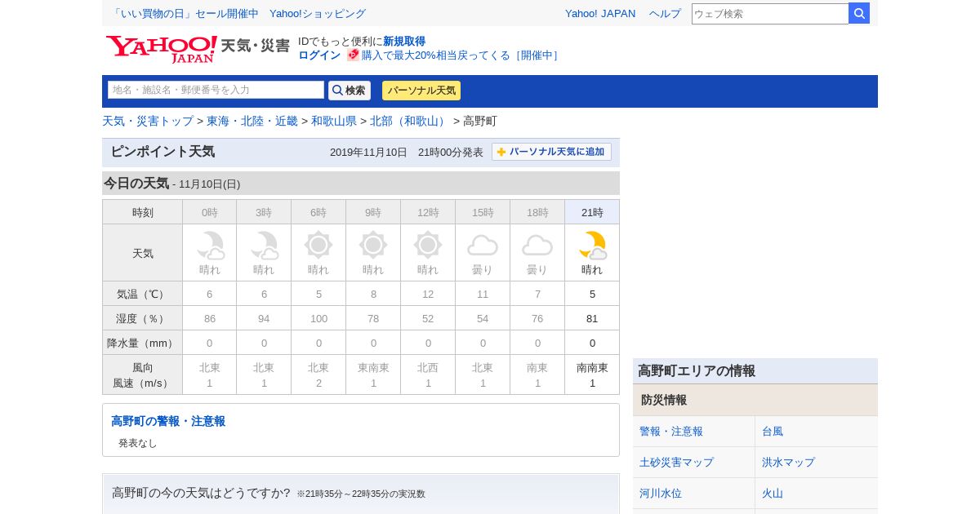Open 河川水位 link
The image size is (980, 514).
click(660, 493)
